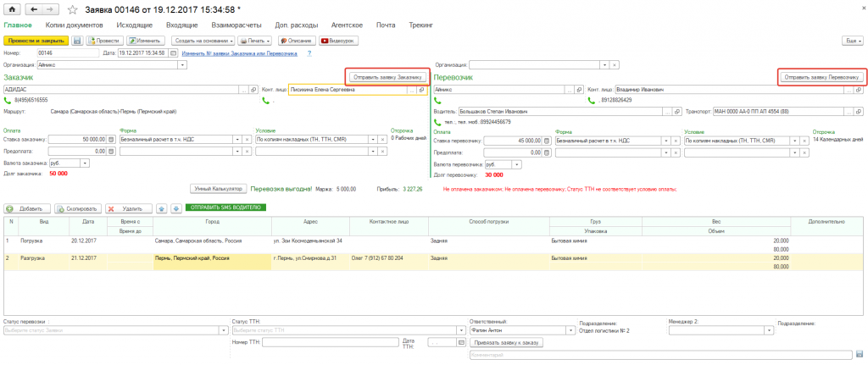
Task: Move the selected row down with the arrow
Action: coord(176,208)
